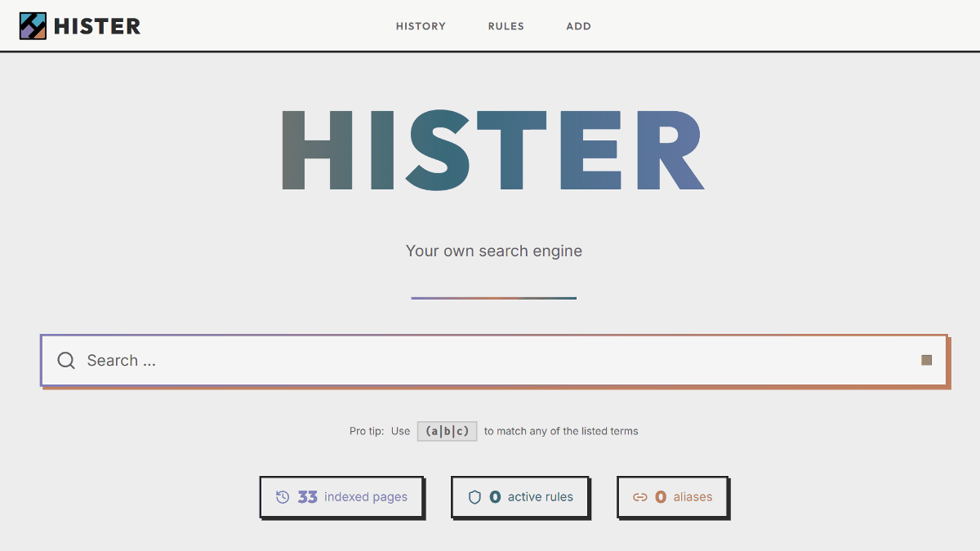Click the large HISTER gradient title
The image size is (980, 551).
pos(492,150)
